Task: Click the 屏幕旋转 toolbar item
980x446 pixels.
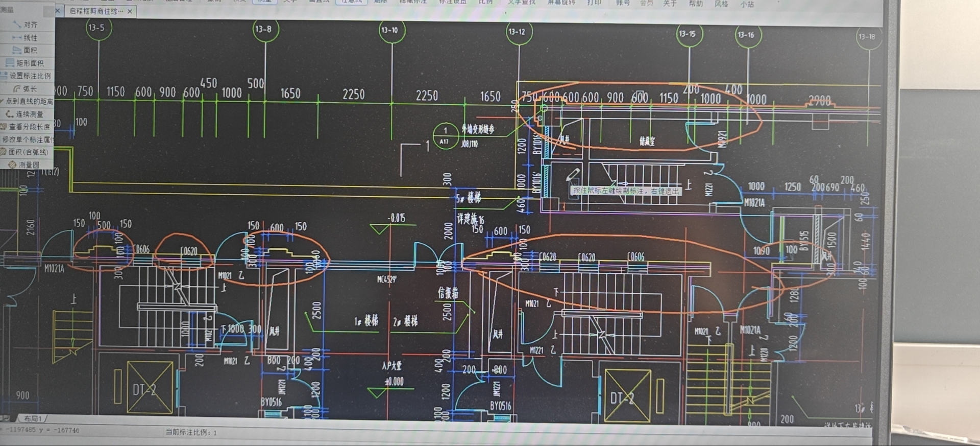Action: click(x=561, y=3)
